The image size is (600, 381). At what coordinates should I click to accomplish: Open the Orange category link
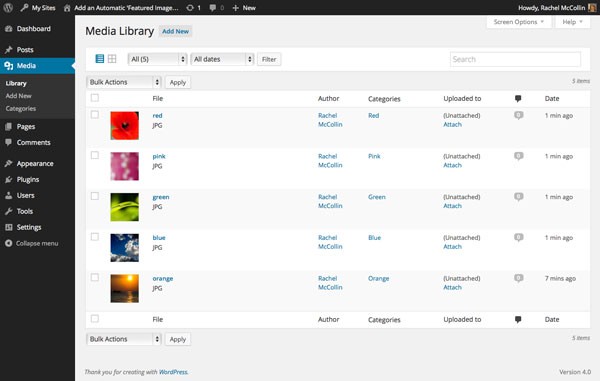pos(378,278)
